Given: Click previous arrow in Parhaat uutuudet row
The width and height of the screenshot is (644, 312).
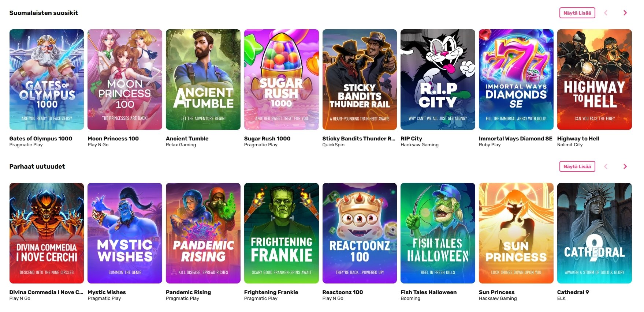Looking at the screenshot, I should point(606,166).
